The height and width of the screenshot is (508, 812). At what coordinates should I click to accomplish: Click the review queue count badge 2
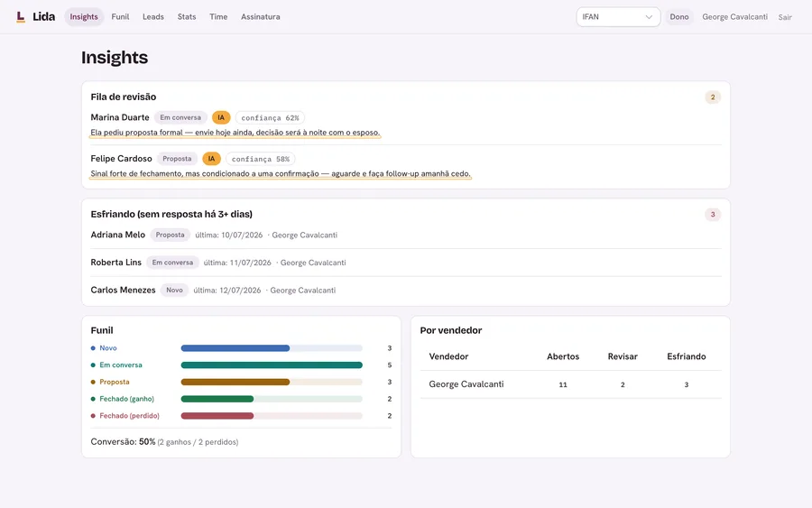(x=713, y=97)
